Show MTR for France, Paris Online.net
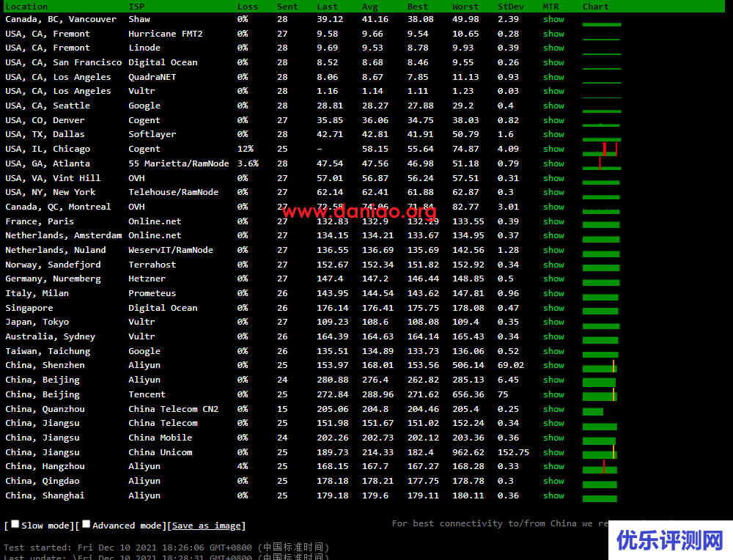Screen dimensions: 733x560 pos(553,221)
